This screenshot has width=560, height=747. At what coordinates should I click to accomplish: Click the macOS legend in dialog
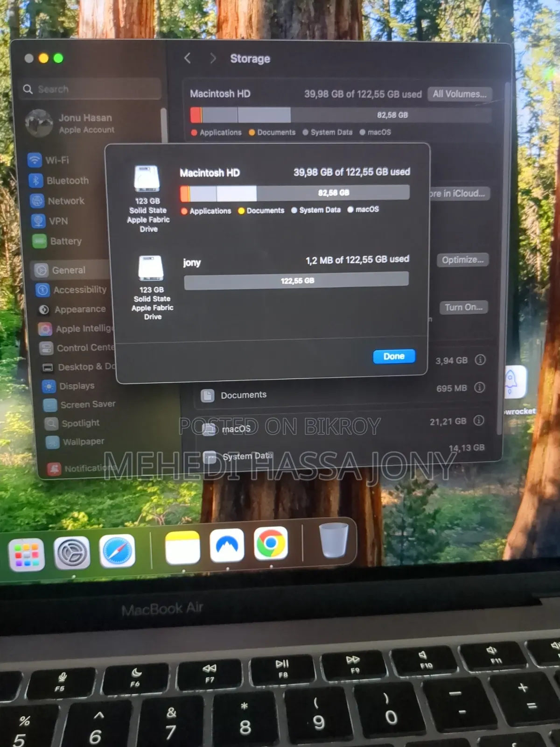click(363, 210)
